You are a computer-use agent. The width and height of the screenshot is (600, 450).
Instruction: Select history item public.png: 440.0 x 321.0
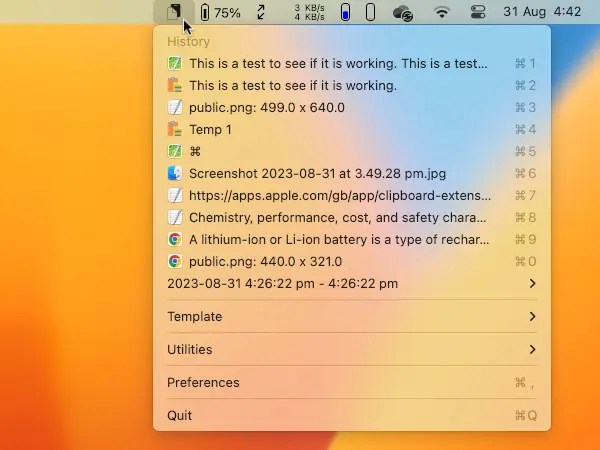(x=352, y=262)
